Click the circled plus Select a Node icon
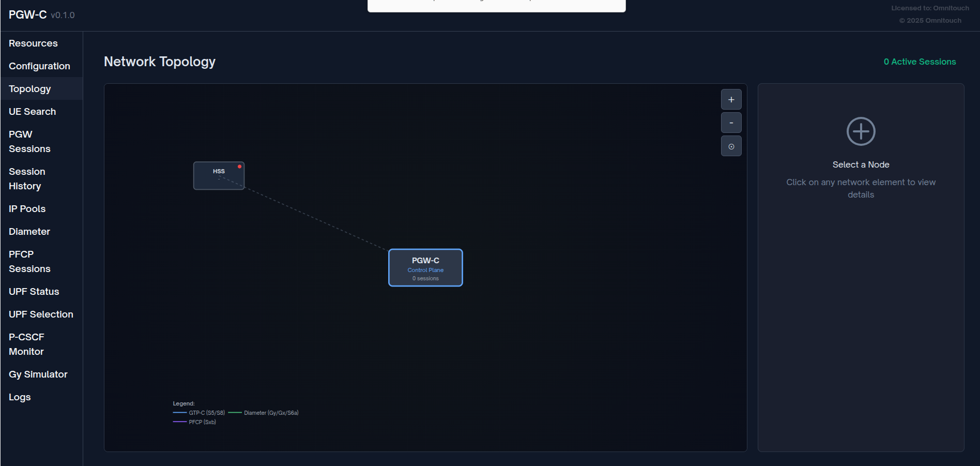The height and width of the screenshot is (466, 980). pos(861,131)
